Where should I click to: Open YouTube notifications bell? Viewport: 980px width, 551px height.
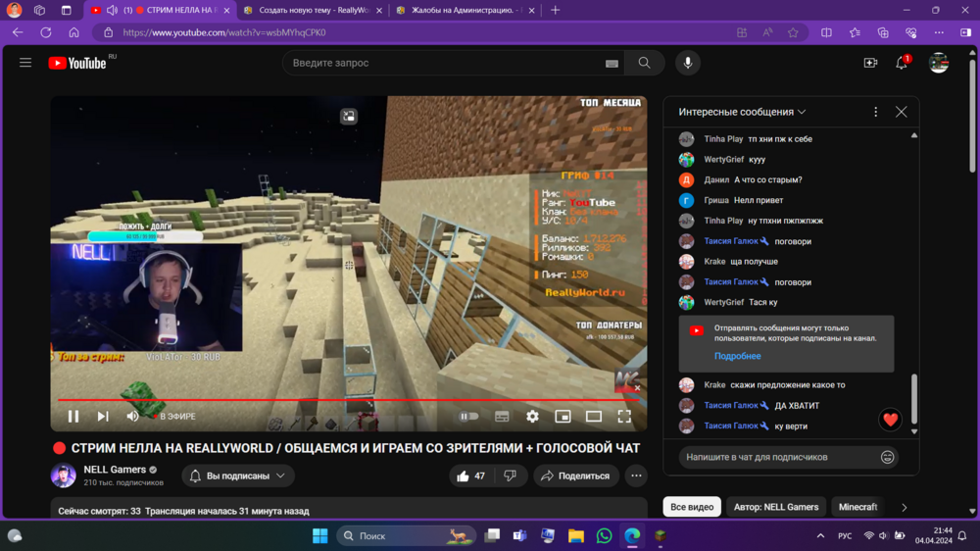click(x=902, y=63)
